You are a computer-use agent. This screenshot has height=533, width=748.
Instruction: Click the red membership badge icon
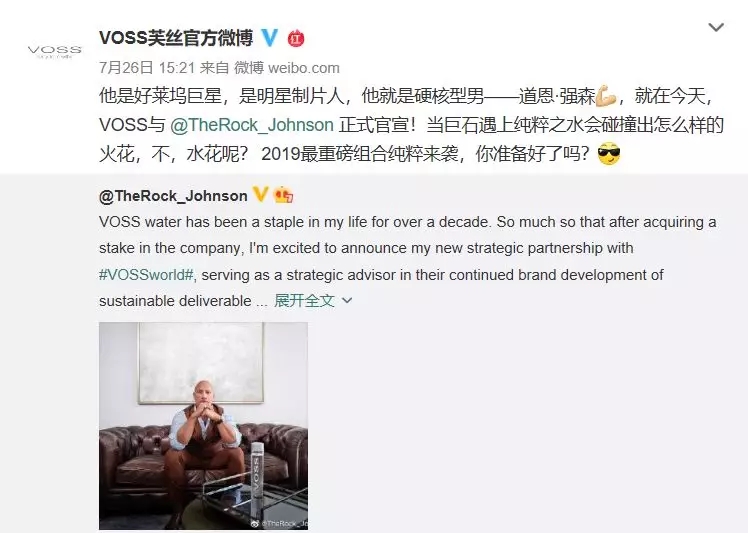pos(296,38)
